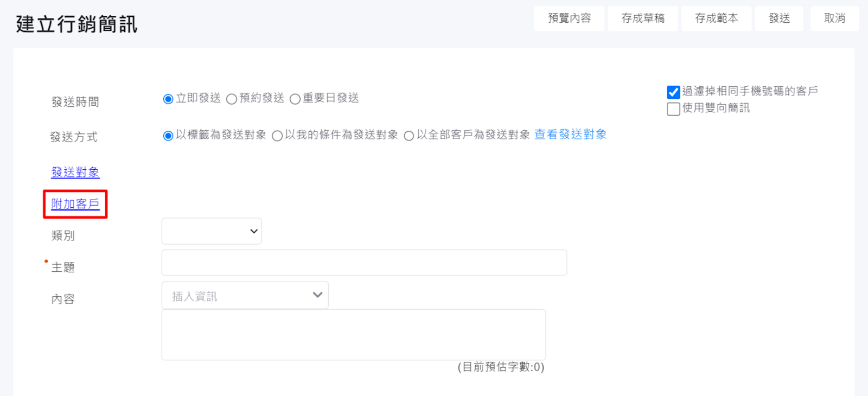Expand the 類別 category dropdown
The width and height of the screenshot is (868, 396).
212,231
